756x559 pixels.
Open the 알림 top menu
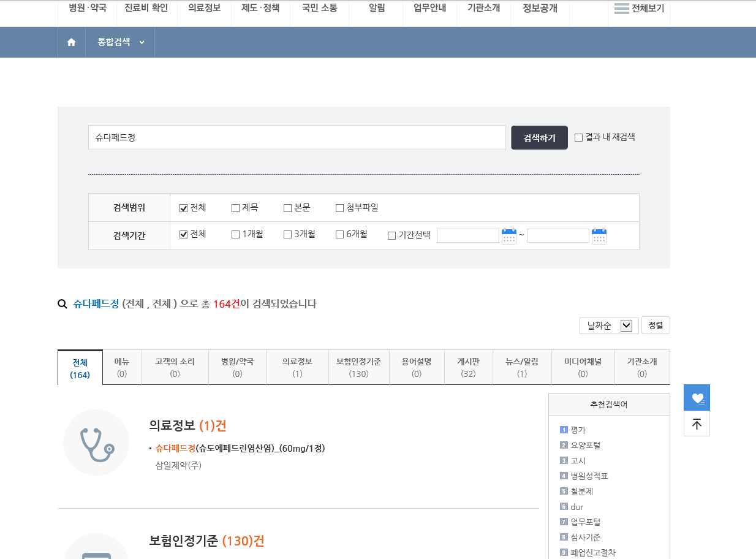pyautogui.click(x=377, y=9)
